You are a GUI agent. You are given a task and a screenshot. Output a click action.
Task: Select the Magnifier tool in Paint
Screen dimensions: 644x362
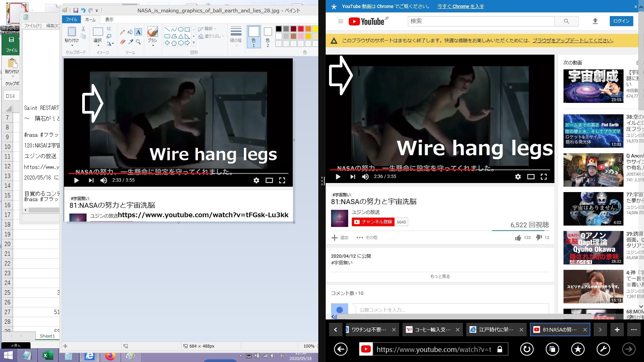[x=138, y=42]
